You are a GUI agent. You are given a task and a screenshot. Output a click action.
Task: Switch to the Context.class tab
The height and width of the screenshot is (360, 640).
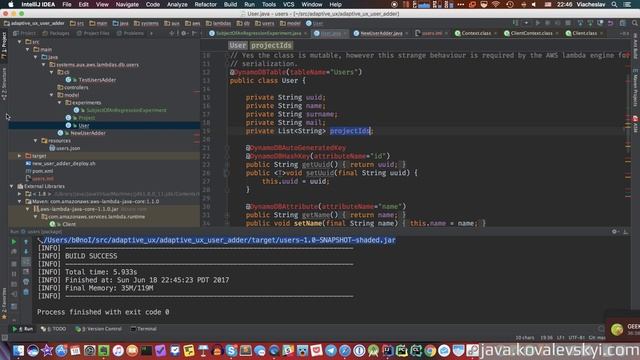coord(476,33)
